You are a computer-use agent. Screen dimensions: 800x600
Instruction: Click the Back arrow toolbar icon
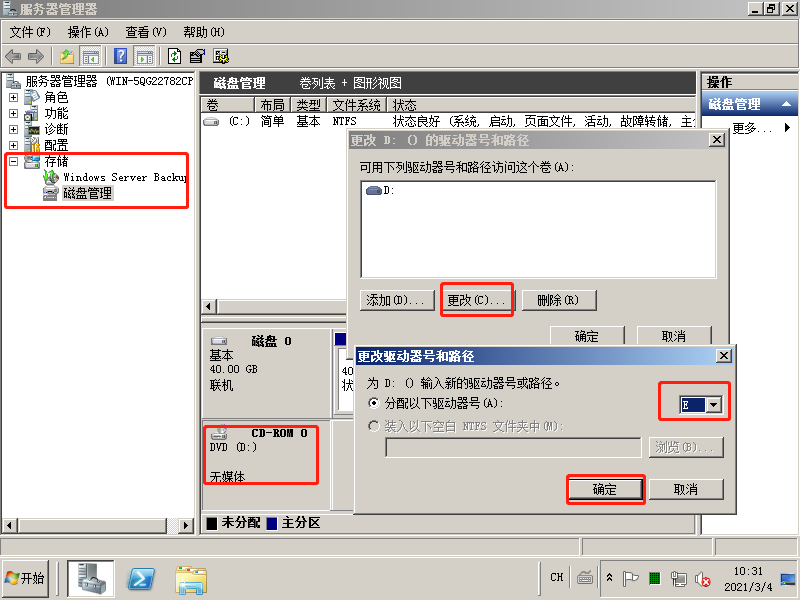pos(13,56)
